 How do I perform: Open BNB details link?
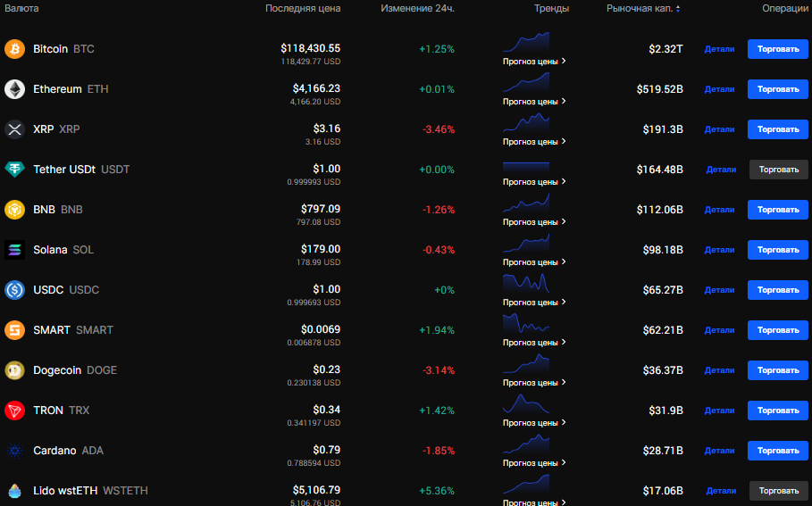719,210
